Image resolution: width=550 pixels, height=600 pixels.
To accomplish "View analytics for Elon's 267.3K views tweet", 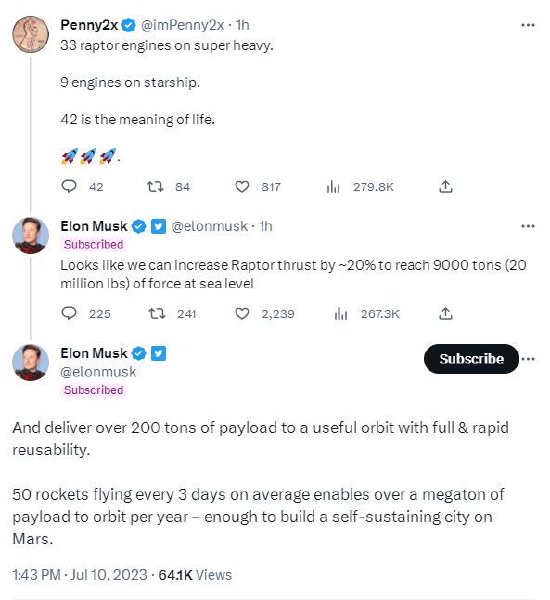I will pos(341,314).
